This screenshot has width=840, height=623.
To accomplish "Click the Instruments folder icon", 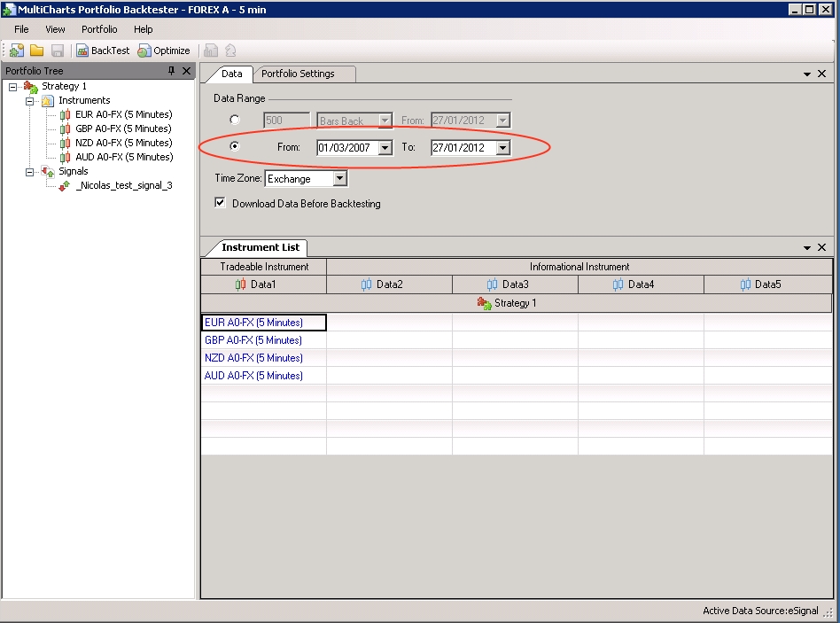I will coord(48,101).
